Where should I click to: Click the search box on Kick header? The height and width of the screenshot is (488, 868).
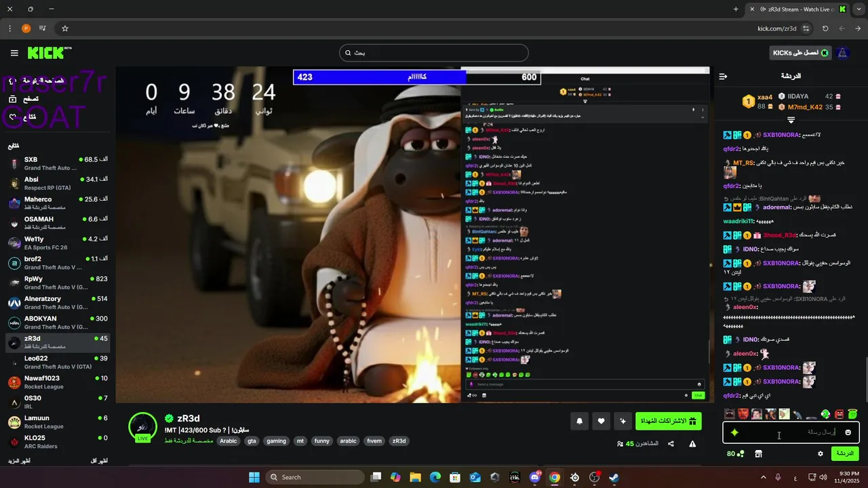434,53
